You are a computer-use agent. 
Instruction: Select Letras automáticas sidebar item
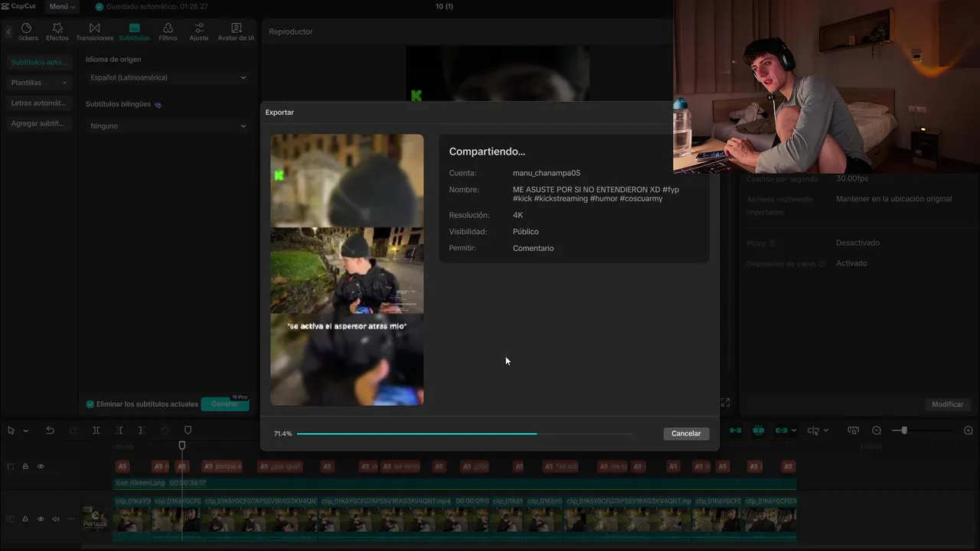[38, 103]
